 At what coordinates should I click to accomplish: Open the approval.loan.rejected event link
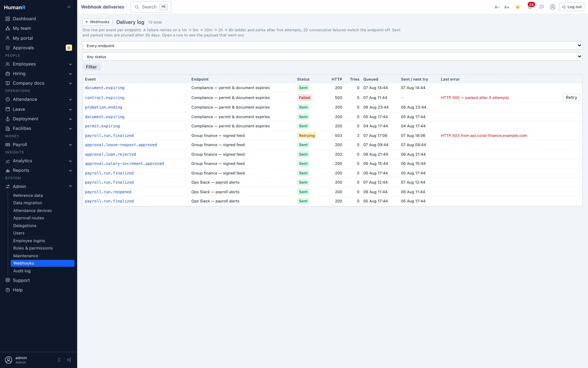click(x=111, y=154)
